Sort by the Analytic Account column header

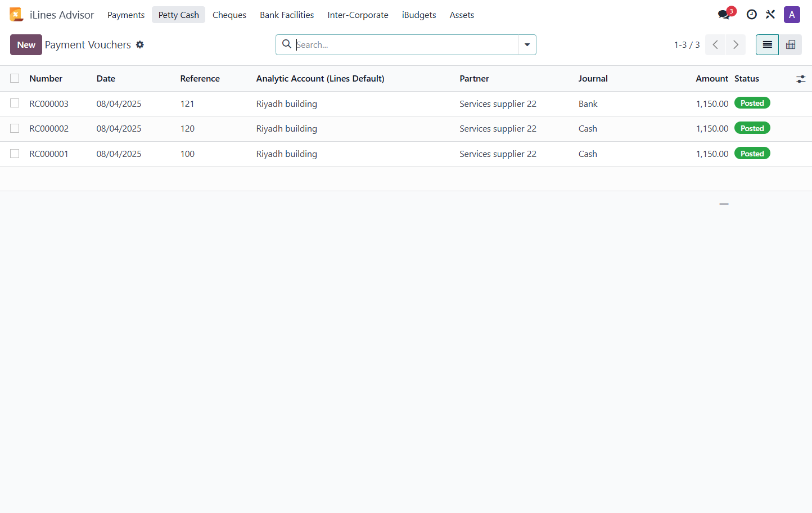(320, 78)
